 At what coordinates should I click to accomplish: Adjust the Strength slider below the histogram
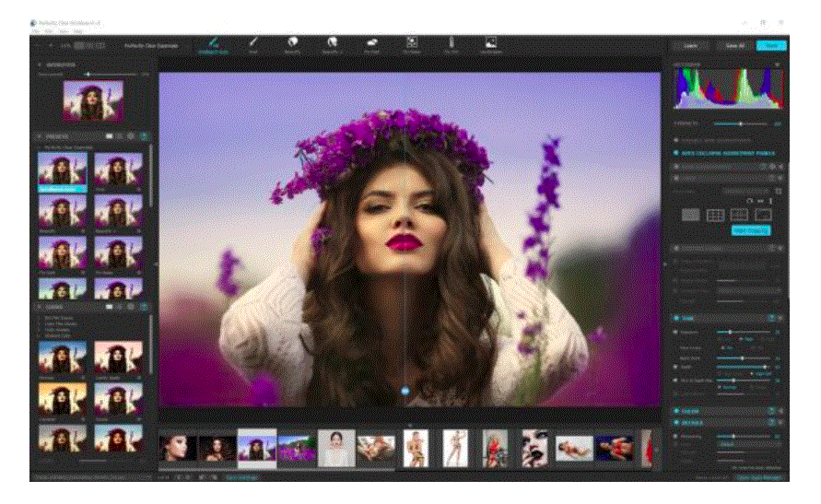pos(740,124)
